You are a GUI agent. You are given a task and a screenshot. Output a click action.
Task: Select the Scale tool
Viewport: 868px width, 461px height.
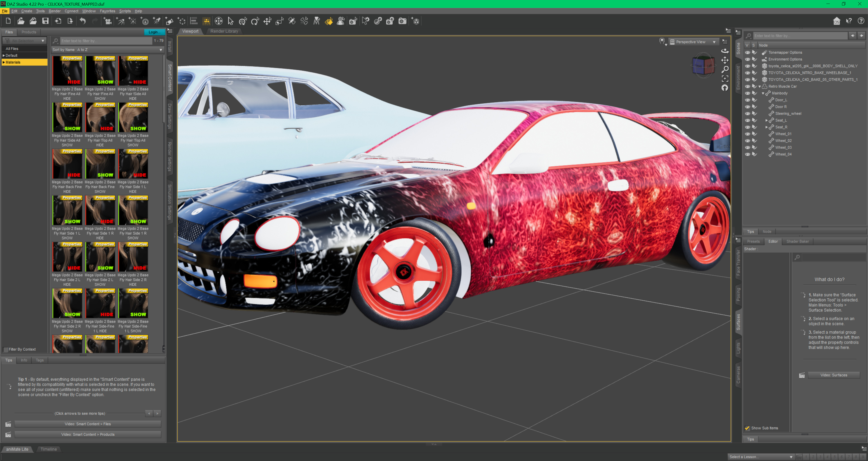[x=279, y=21]
